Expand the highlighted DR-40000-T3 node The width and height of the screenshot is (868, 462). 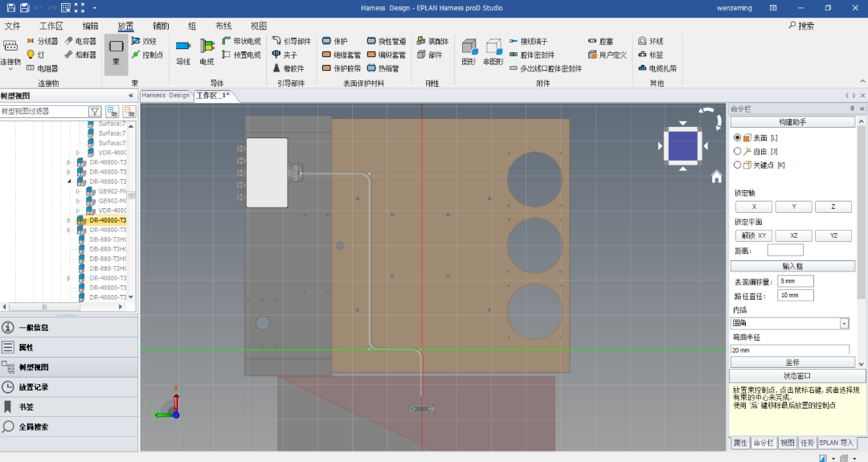[x=69, y=220]
